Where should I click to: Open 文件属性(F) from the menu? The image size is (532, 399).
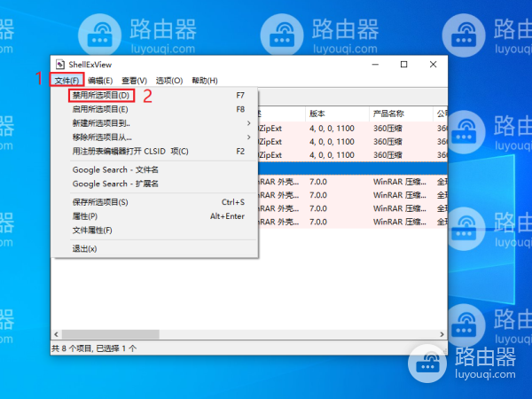point(156,230)
